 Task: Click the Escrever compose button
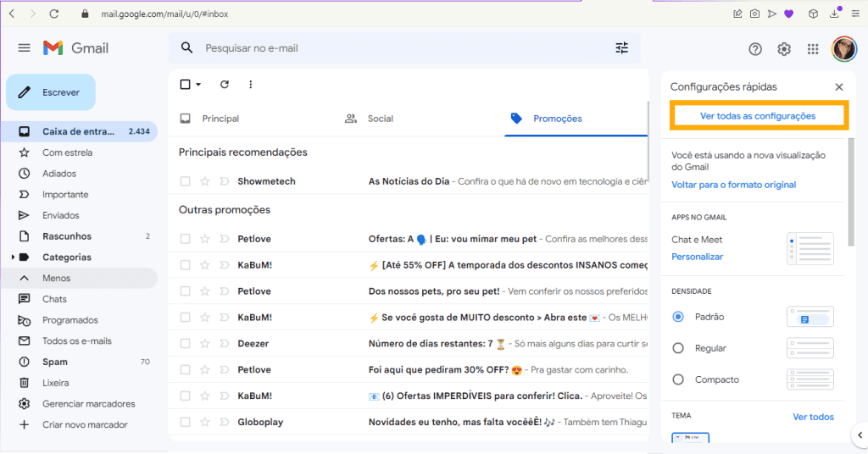point(51,92)
